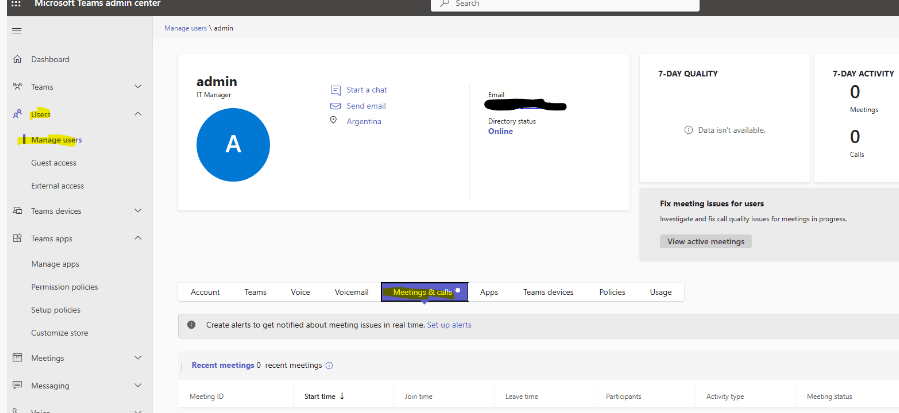
Task: Click the Meeting status column header
Action: [829, 396]
